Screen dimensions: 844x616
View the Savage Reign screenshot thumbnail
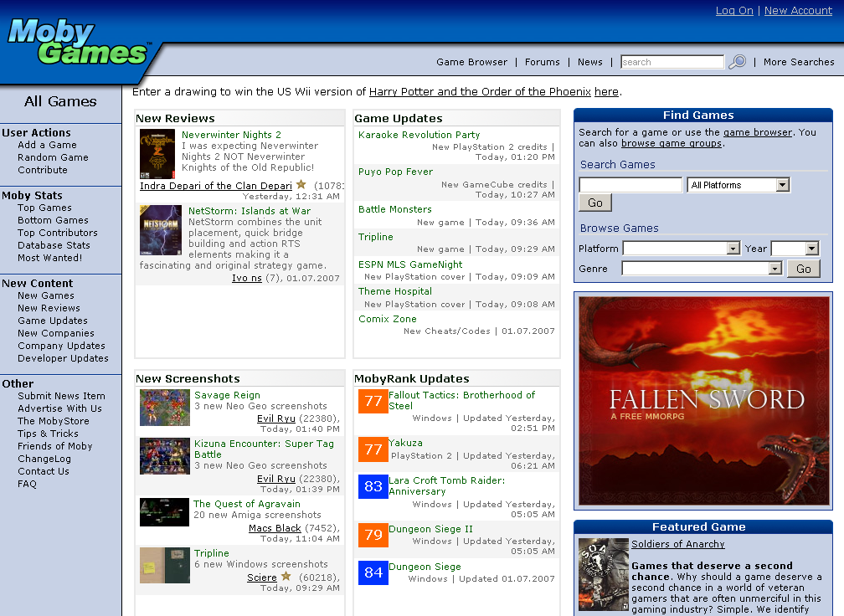tap(165, 408)
